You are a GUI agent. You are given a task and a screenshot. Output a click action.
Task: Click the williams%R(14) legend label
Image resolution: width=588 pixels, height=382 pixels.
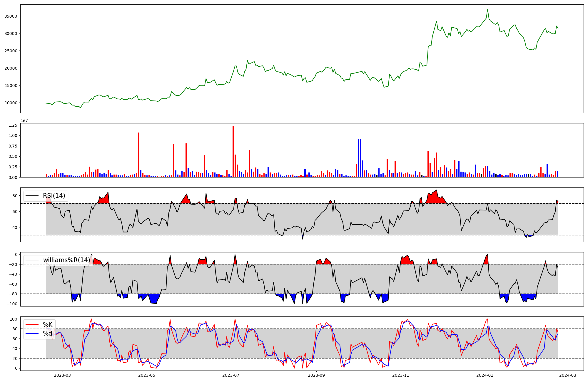click(66, 260)
